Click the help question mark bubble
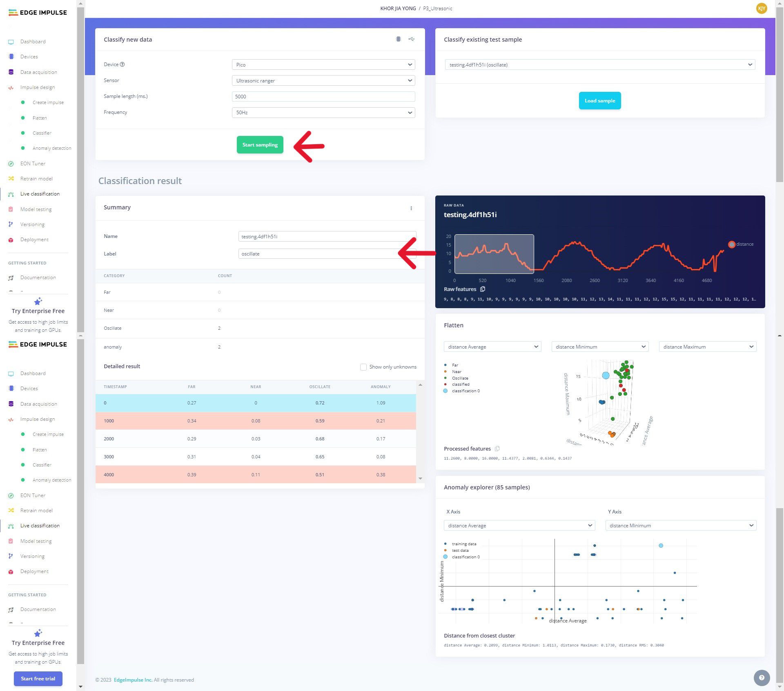 (x=761, y=678)
